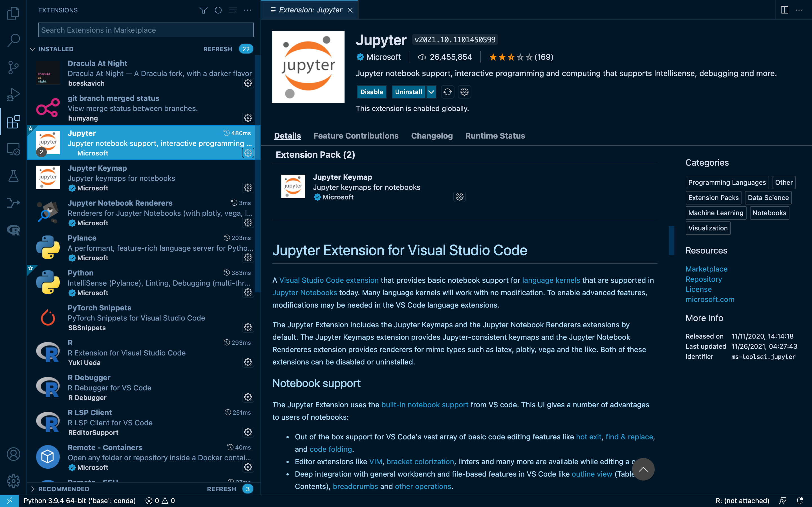Open the Testing flask icon
The height and width of the screenshot is (507, 812).
(x=14, y=176)
